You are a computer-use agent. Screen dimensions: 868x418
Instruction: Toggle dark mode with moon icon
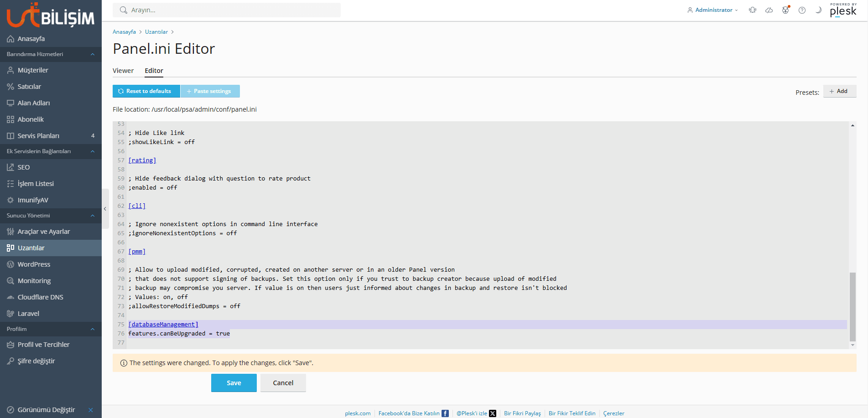point(818,10)
